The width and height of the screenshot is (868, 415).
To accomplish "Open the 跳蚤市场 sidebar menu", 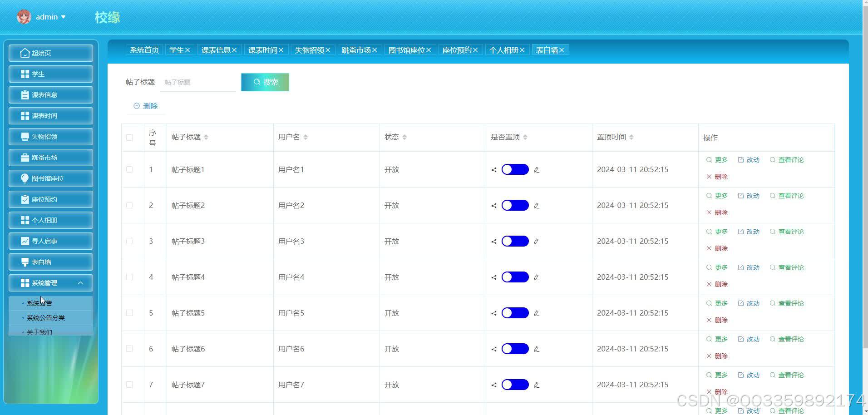I will click(x=51, y=158).
